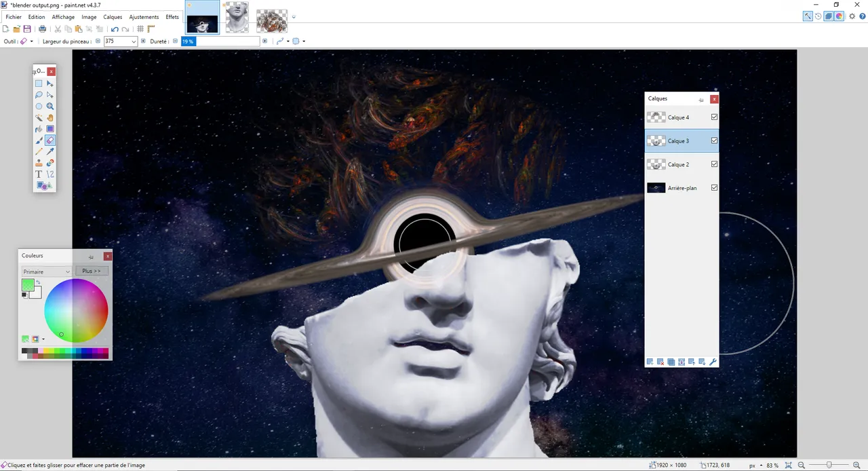Merge layer down icon in Calques
This screenshot has height=471, width=868.
(x=682, y=362)
